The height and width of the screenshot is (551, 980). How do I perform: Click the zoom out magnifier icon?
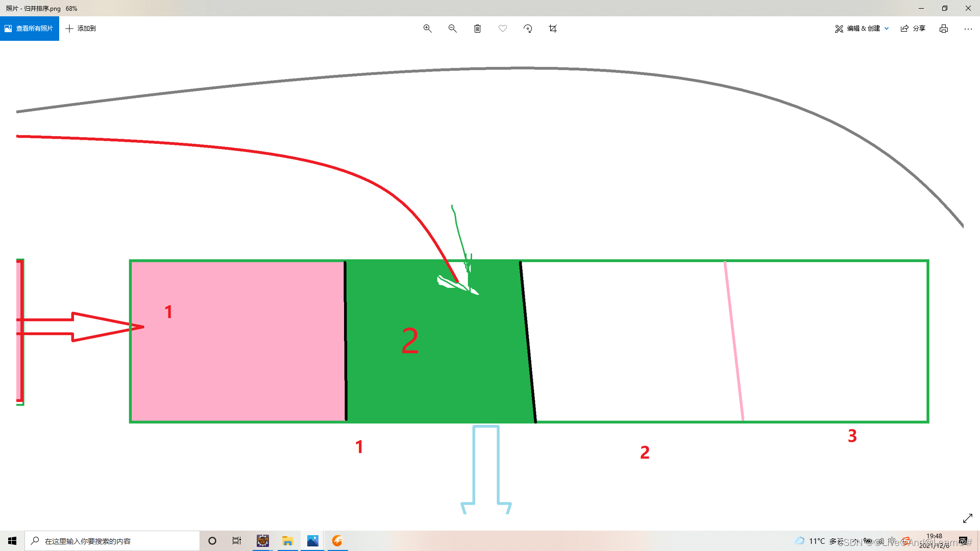pyautogui.click(x=452, y=29)
